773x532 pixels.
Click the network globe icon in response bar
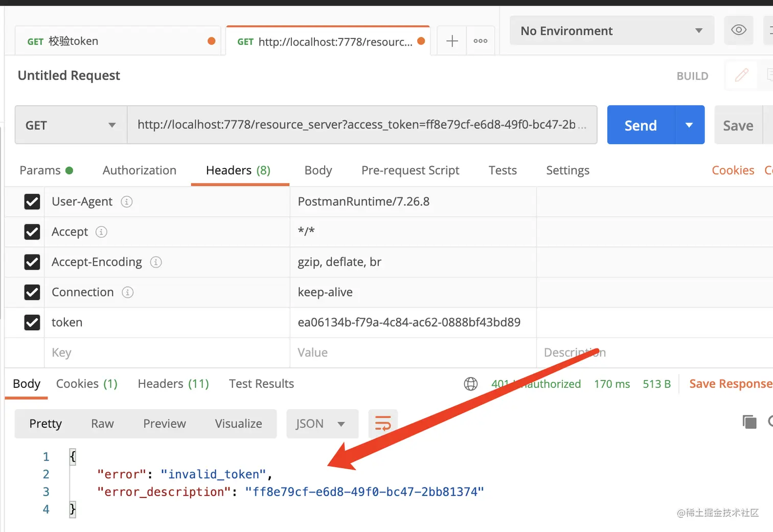pyautogui.click(x=471, y=384)
